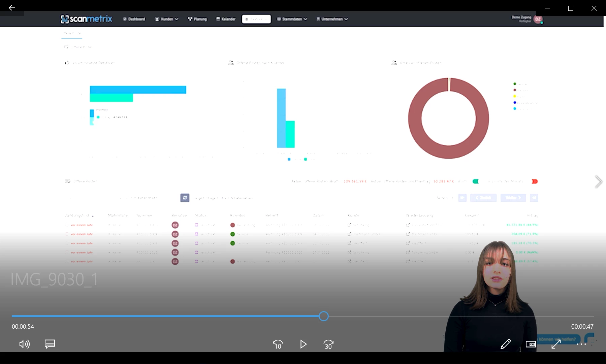Maximize the video player window
Screen dimensions: 606x364
tap(571, 8)
